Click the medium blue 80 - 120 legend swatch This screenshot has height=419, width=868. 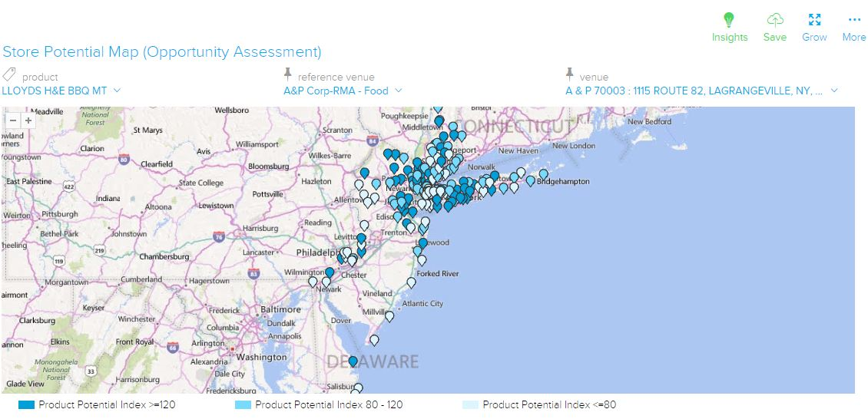[243, 404]
